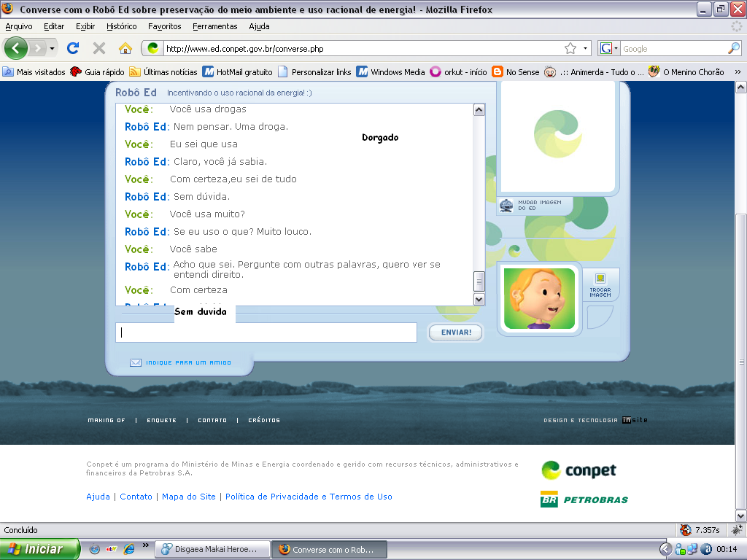Open the Histórico menu
Viewport: 747px width, 560px height.
point(122,27)
